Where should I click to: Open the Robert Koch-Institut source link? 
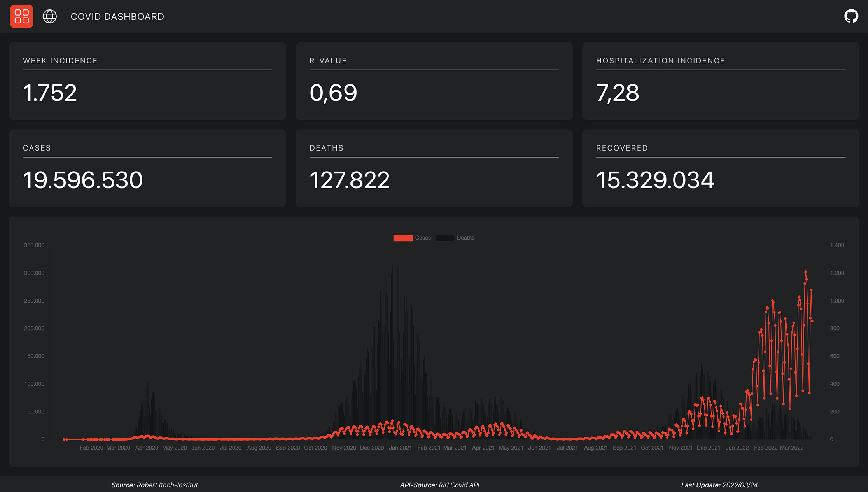(x=167, y=485)
